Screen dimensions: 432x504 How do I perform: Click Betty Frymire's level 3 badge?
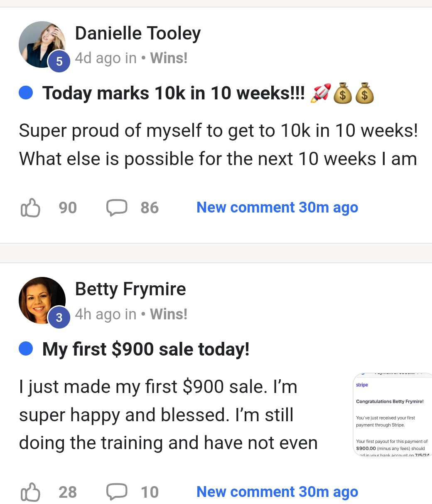pyautogui.click(x=59, y=318)
